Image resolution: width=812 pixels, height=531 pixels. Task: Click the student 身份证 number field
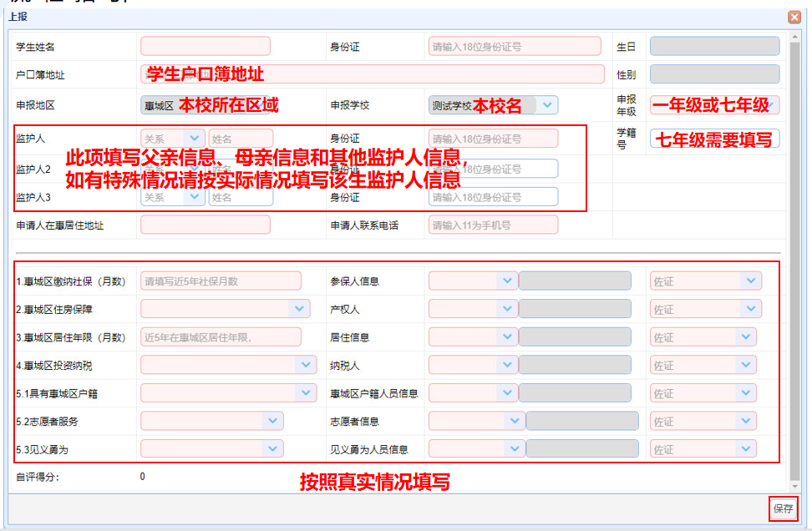coord(515,47)
